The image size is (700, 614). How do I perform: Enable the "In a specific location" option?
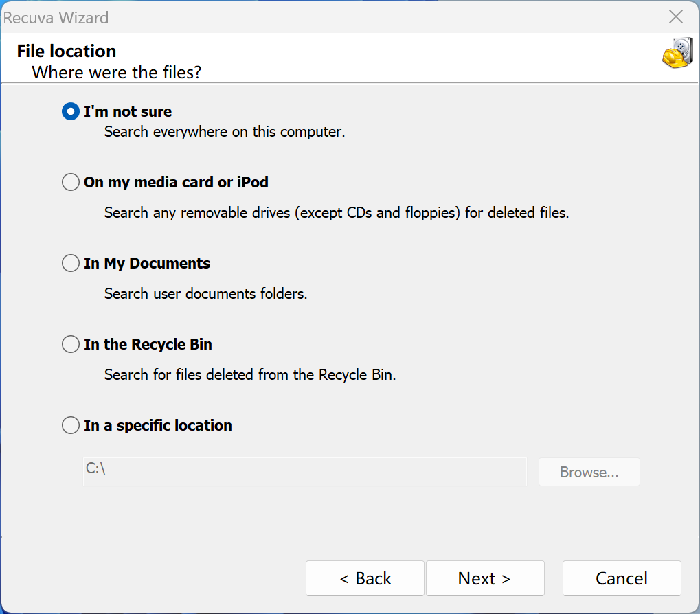click(71, 426)
